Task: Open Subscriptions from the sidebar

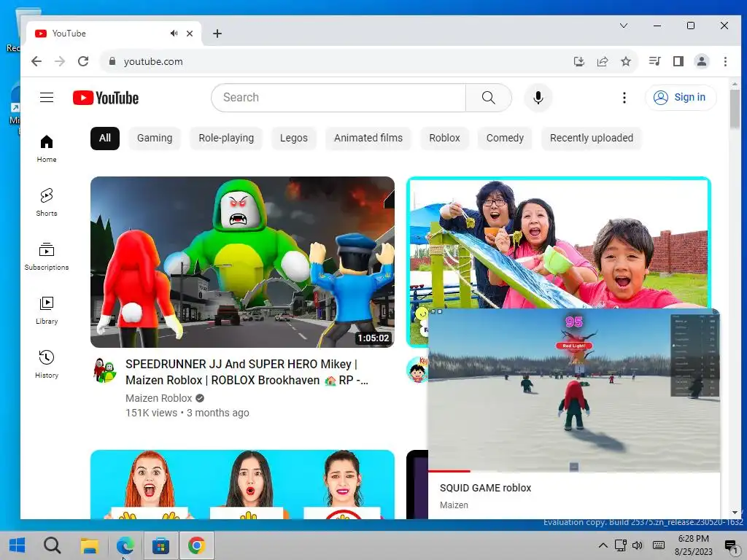Action: click(47, 256)
